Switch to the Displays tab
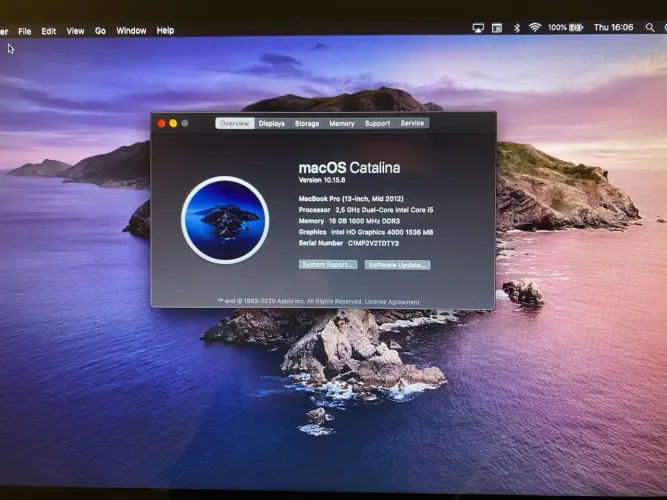Screen dimensions: 667x500 click(x=271, y=123)
